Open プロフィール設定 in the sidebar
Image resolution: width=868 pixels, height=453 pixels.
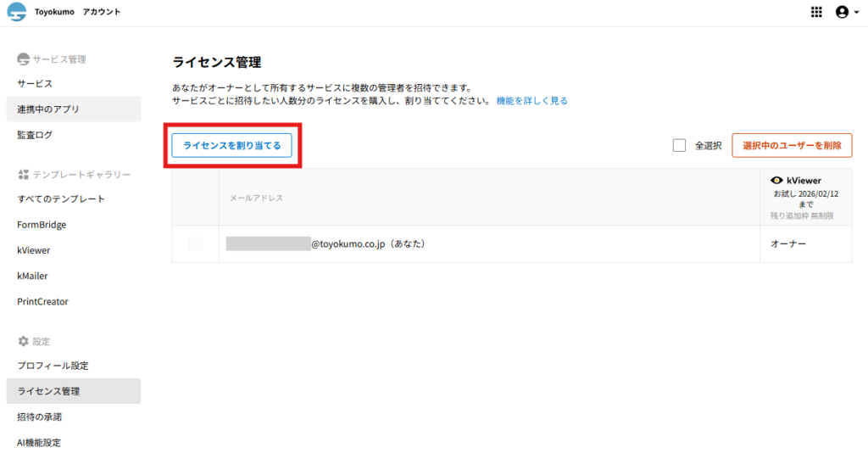(x=53, y=366)
